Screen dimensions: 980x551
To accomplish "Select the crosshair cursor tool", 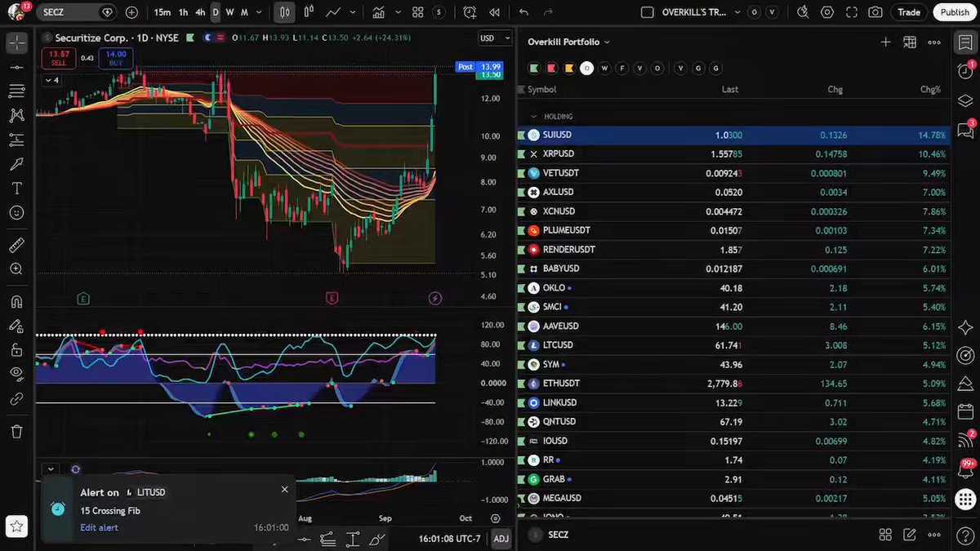I will point(16,44).
